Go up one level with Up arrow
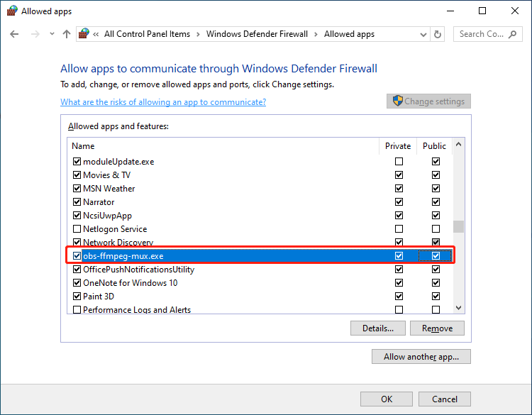This screenshot has width=532, height=415. [x=67, y=34]
